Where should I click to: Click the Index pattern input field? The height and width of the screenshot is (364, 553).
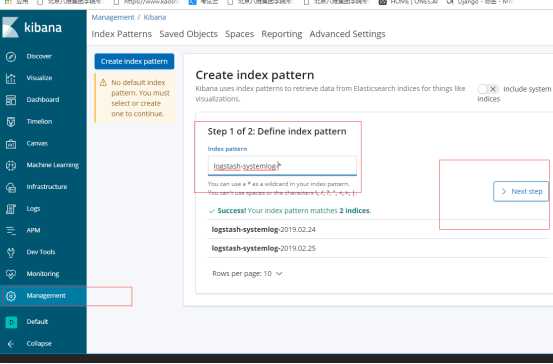tap(282, 166)
